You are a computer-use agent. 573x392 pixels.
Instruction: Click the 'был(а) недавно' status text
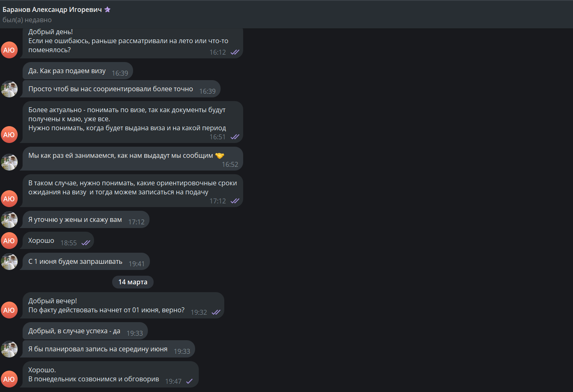click(x=27, y=20)
